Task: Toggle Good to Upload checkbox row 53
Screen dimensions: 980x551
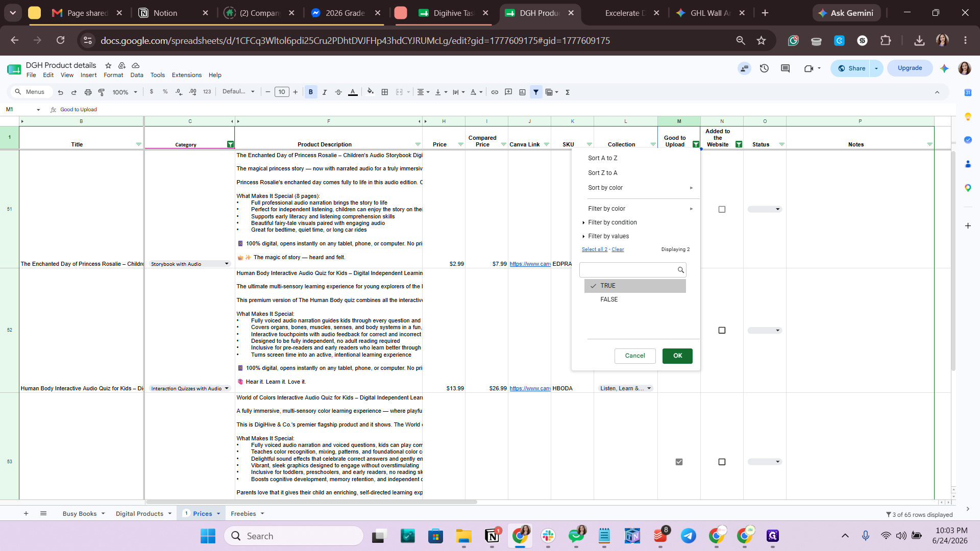Action: [x=679, y=462]
